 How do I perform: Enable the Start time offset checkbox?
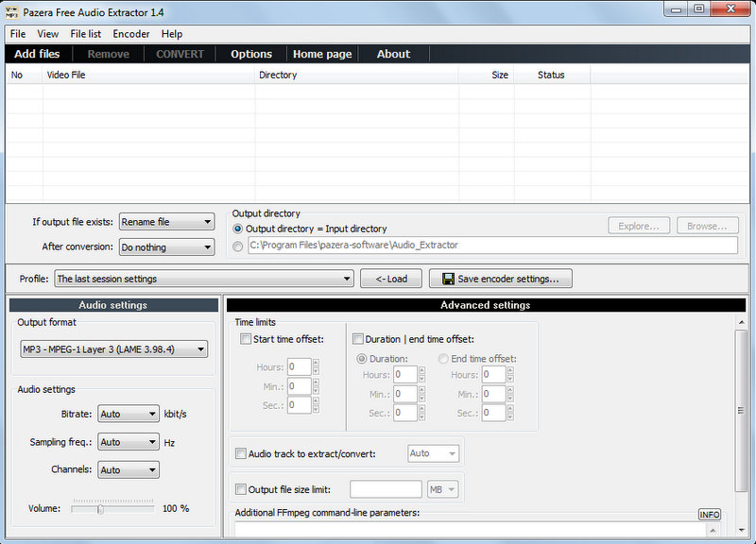[246, 339]
